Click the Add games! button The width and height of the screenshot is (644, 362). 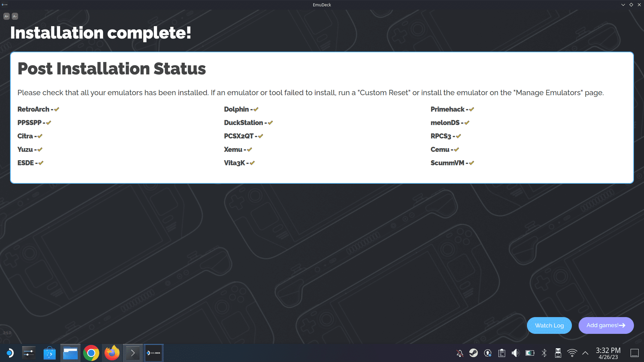coord(606,325)
